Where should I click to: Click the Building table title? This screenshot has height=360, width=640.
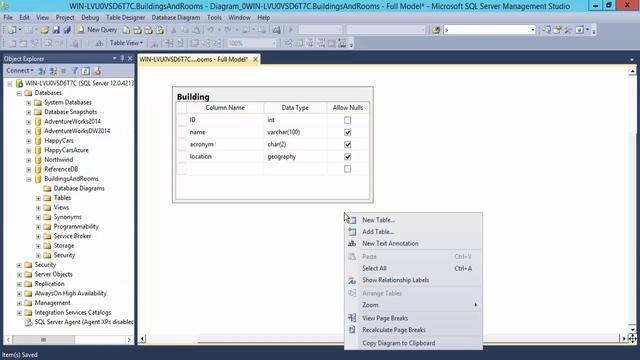coord(193,97)
